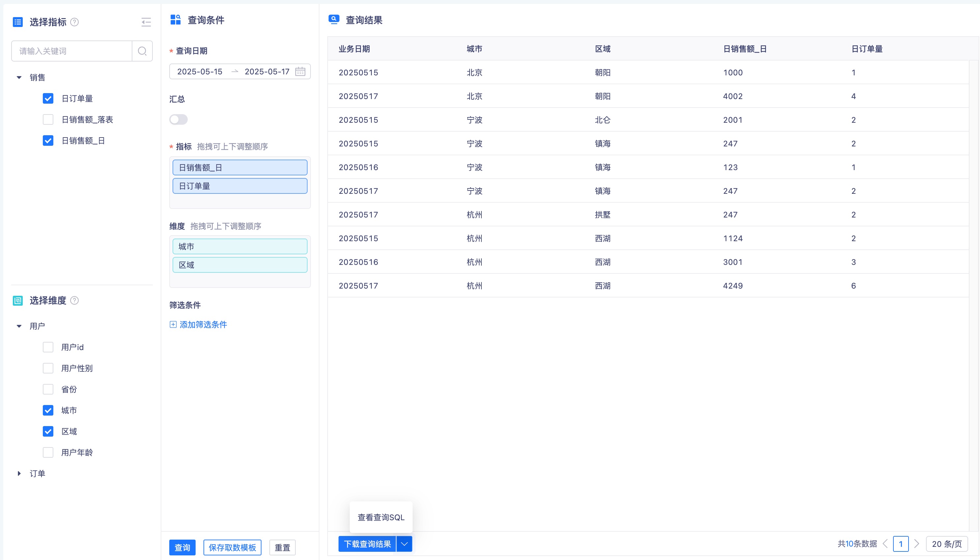Click the sales value 4249 cell
This screenshot has width=980, height=560.
[733, 286]
